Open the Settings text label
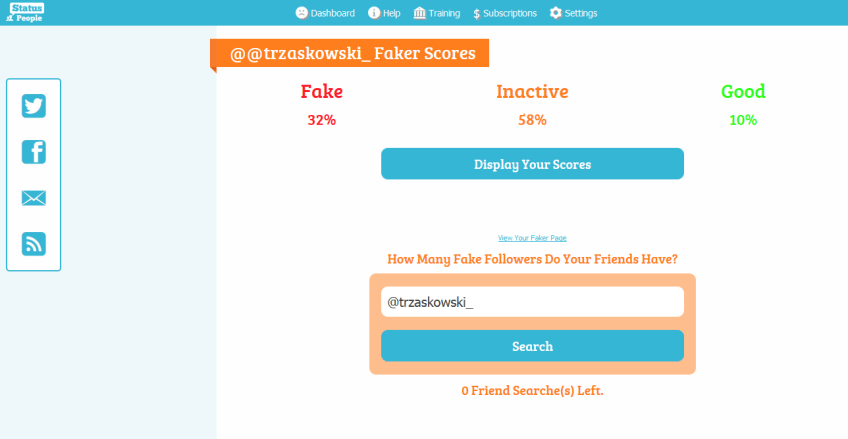This screenshot has height=439, width=848. tap(581, 13)
